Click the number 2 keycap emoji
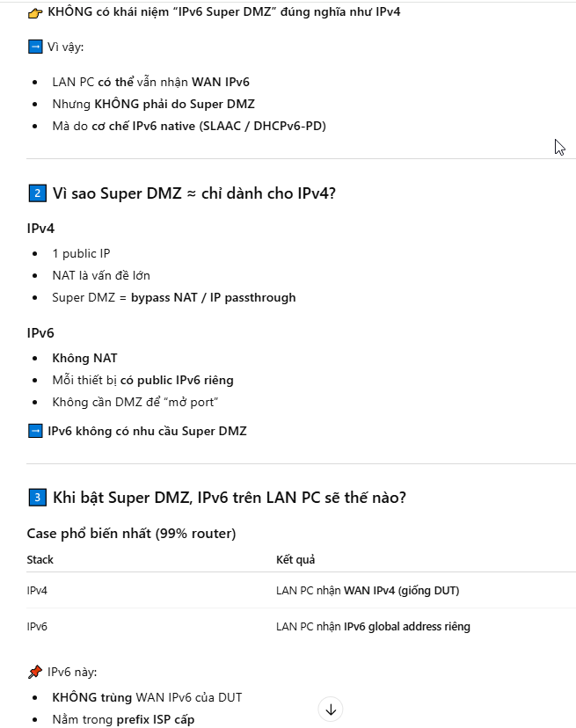The width and height of the screenshot is (576, 728). point(36,193)
